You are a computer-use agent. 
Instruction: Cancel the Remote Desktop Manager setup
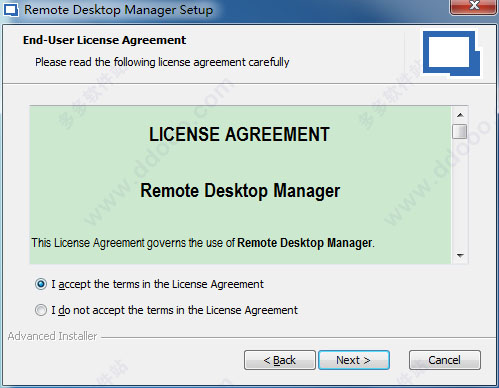coord(445,360)
